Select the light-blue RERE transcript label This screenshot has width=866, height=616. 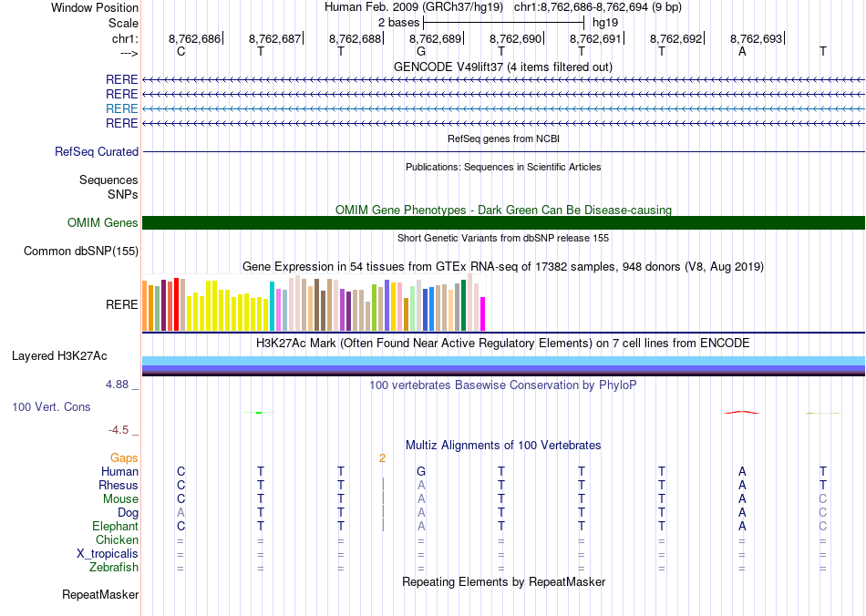[122, 108]
